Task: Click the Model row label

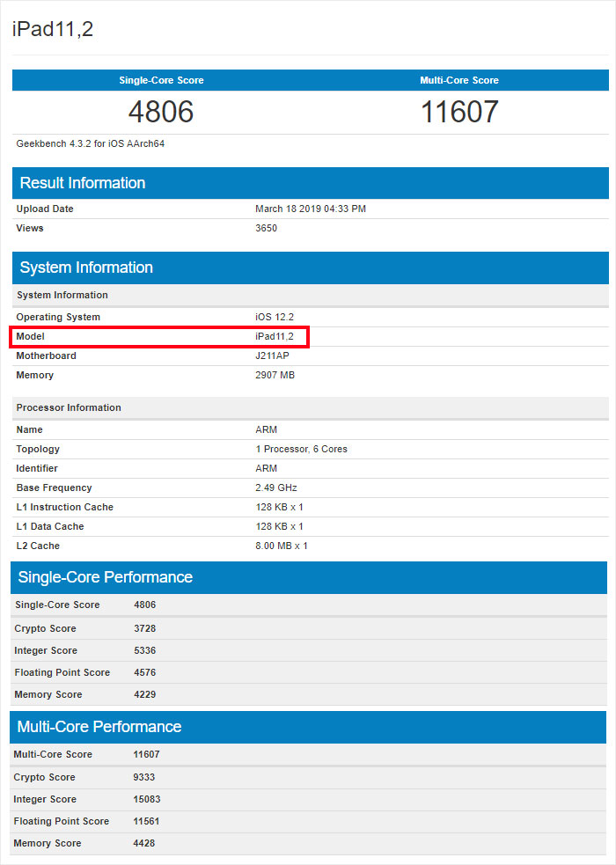Action: (30, 336)
